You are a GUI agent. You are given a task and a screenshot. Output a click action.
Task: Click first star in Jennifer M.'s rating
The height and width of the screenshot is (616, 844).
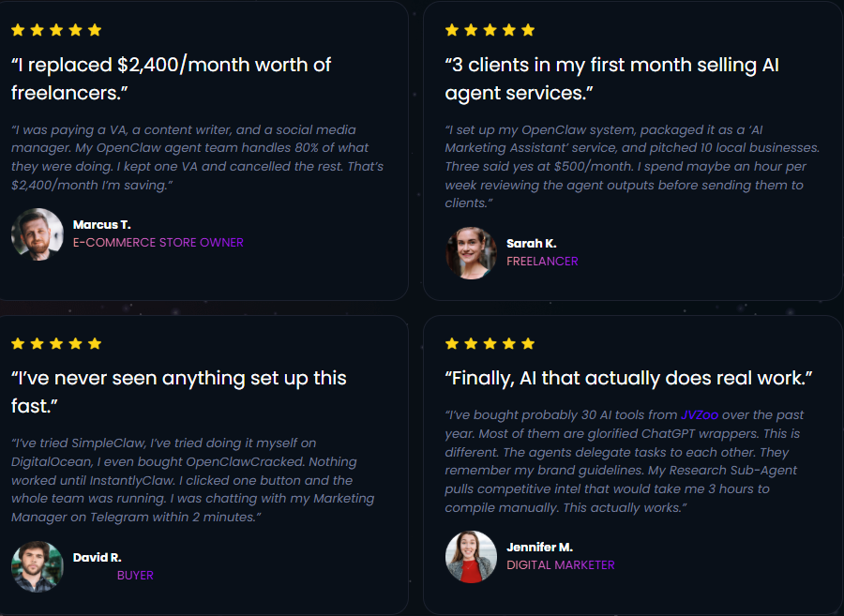pos(452,344)
